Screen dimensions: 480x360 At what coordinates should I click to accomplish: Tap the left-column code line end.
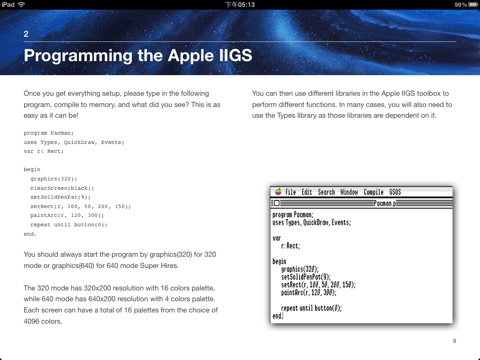[x=30, y=234]
